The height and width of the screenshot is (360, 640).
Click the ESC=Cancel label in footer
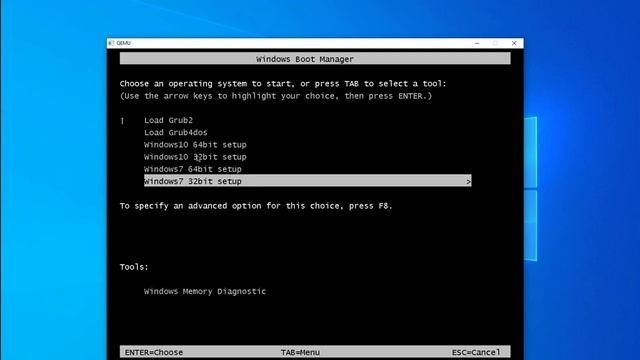click(x=476, y=352)
